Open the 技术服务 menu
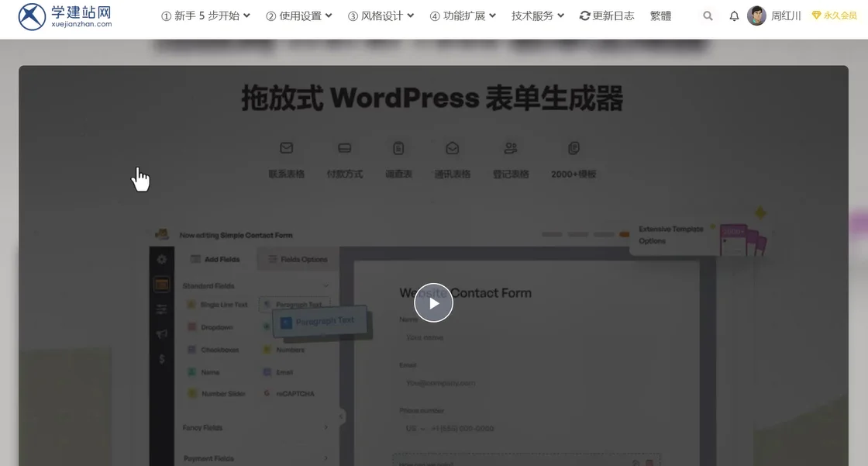868x466 pixels. click(x=538, y=16)
